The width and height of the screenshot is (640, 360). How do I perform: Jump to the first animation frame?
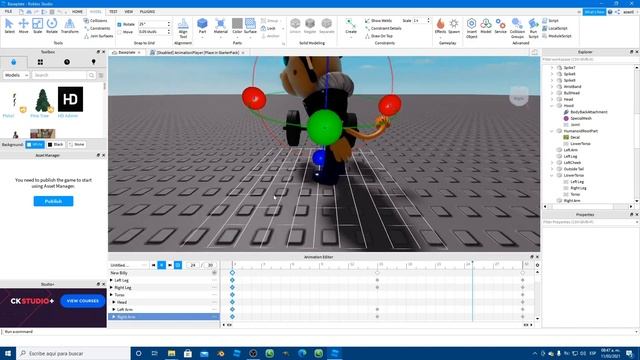pos(153,265)
